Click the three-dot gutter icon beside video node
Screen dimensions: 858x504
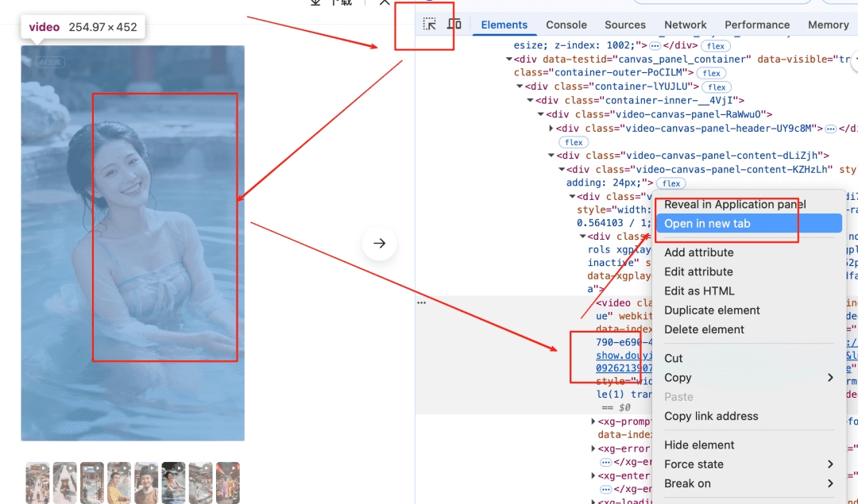(422, 302)
